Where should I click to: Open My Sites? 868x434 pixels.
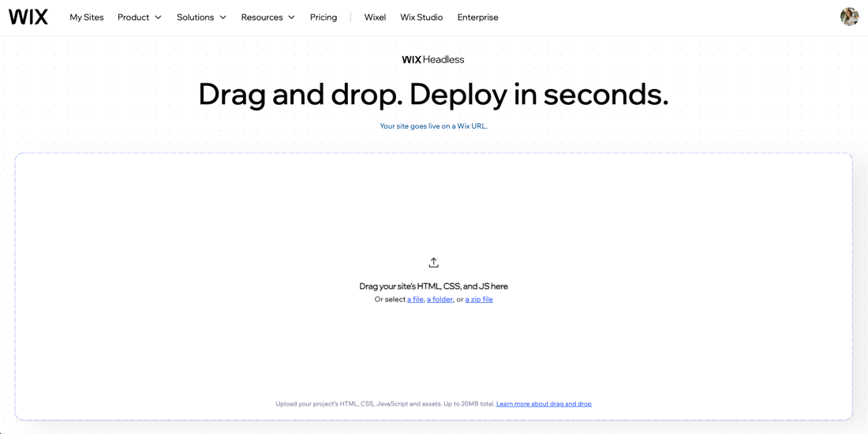coord(86,17)
